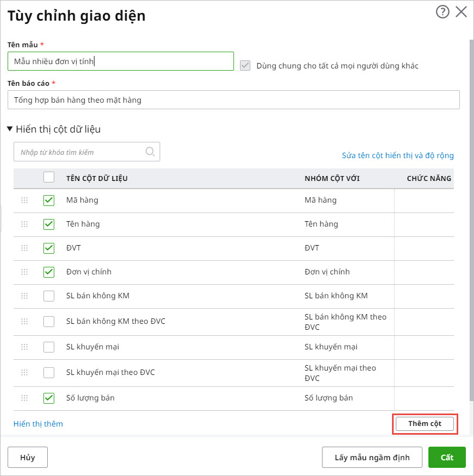Toggle the select-all header checkbox
The height and width of the screenshot is (476, 474).
(49, 177)
